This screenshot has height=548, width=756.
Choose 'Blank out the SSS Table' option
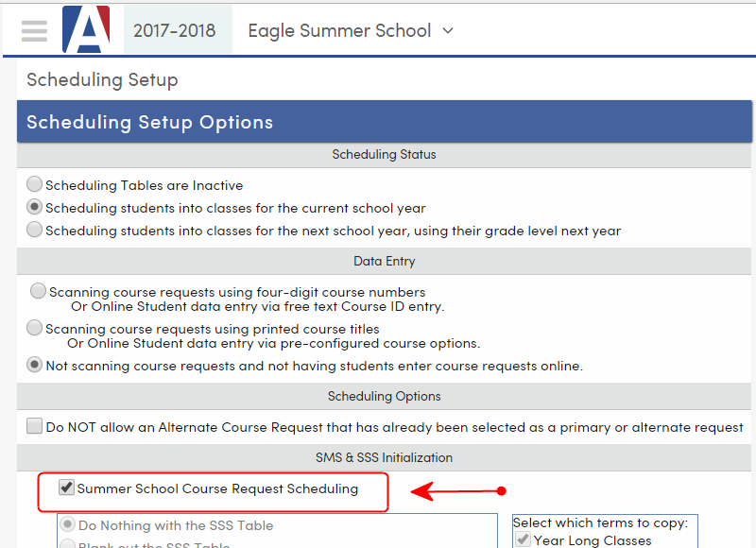coord(66,542)
